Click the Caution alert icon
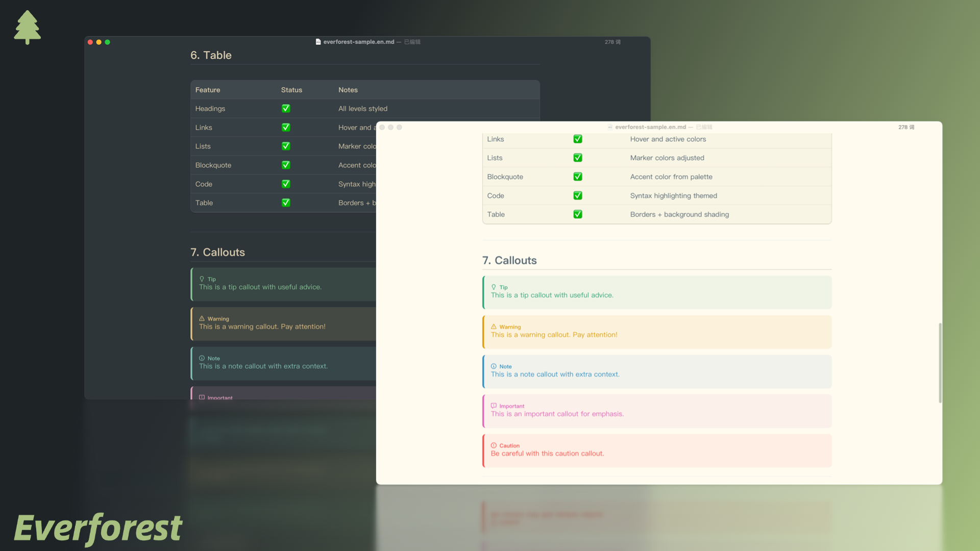This screenshot has width=980, height=551. [493, 445]
